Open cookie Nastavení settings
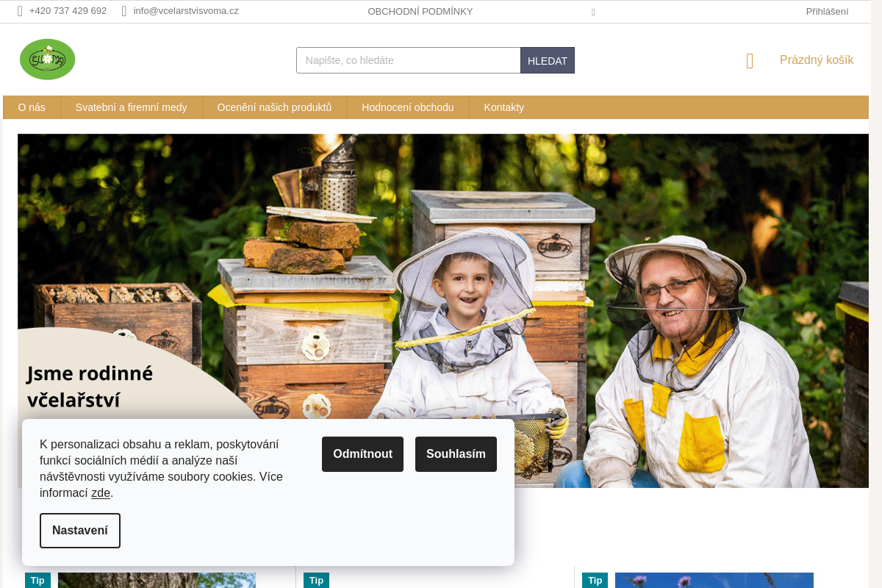Screen dimensions: 882x588 pos(80,531)
